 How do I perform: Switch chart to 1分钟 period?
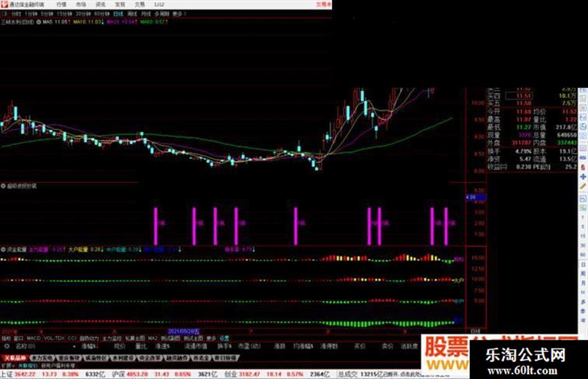pyautogui.click(x=30, y=14)
